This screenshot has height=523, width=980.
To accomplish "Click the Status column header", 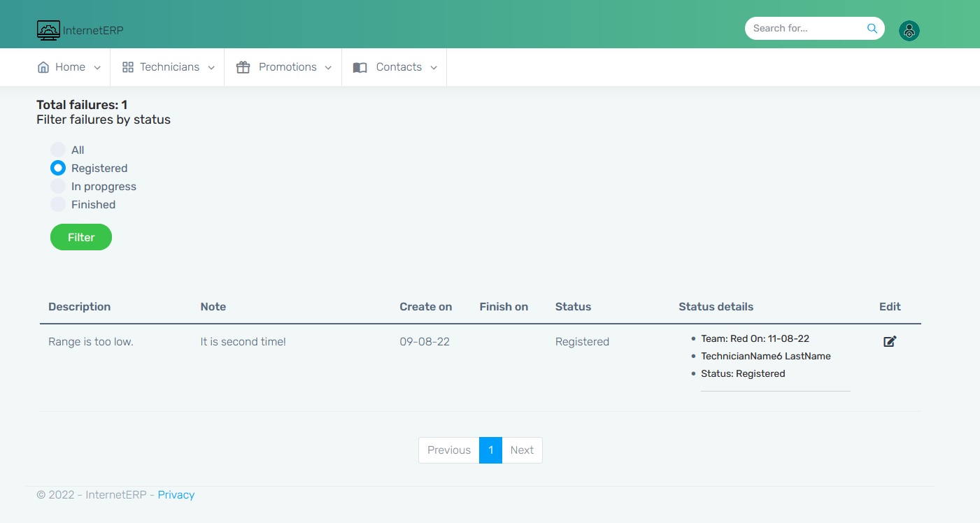I will tap(573, 306).
